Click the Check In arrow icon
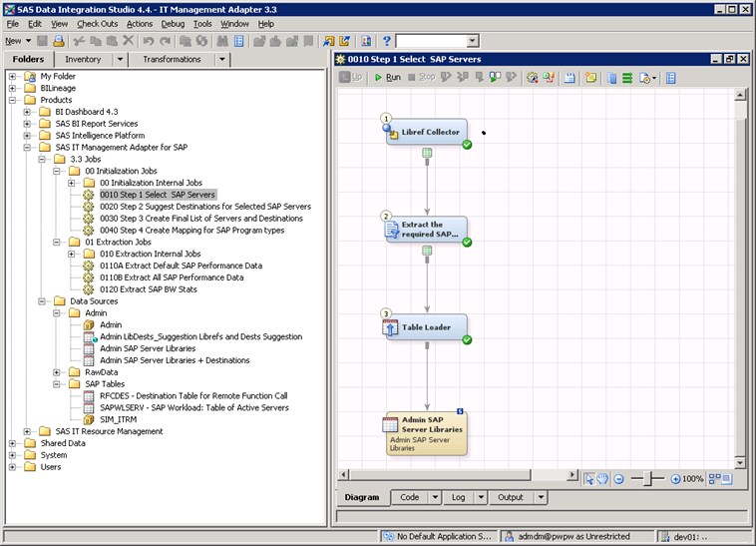756x546 pixels. (x=345, y=41)
